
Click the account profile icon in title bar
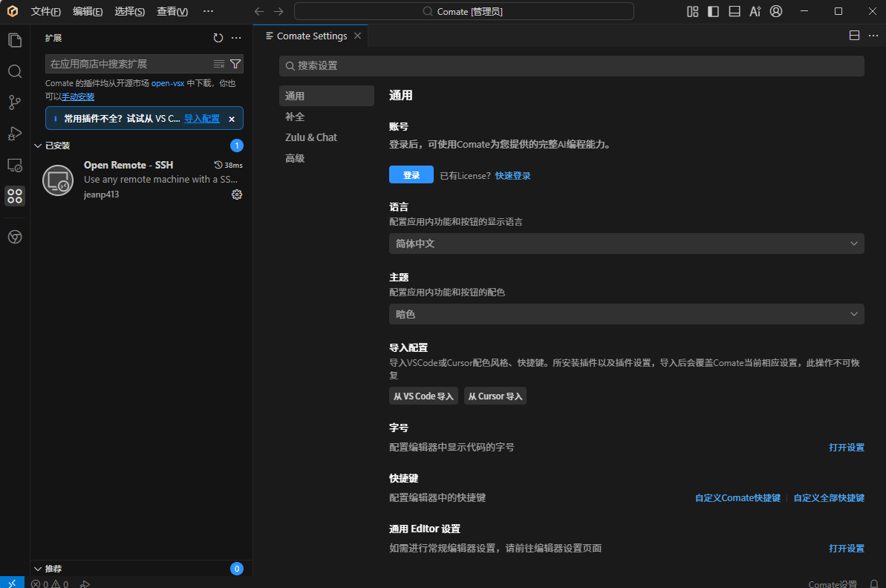pyautogui.click(x=776, y=11)
